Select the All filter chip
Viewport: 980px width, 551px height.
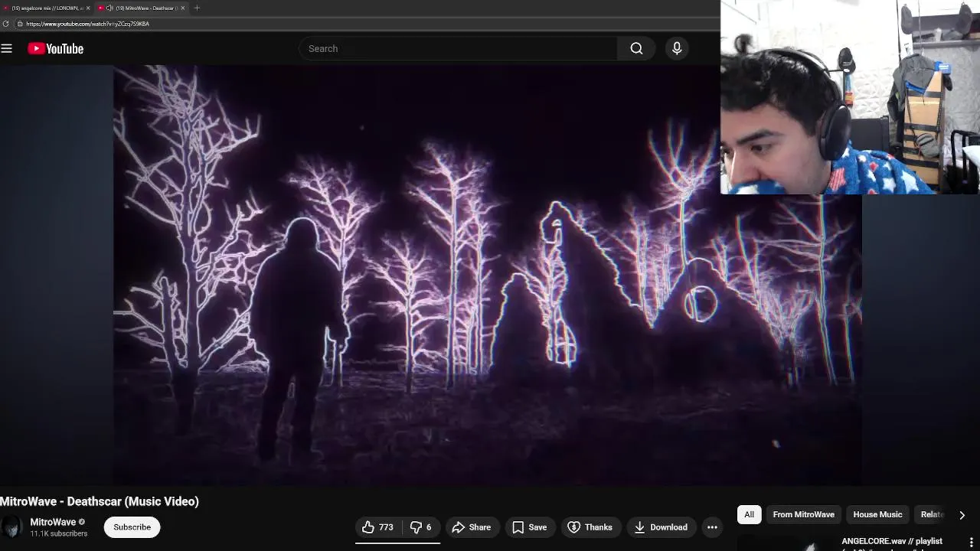[x=749, y=514]
